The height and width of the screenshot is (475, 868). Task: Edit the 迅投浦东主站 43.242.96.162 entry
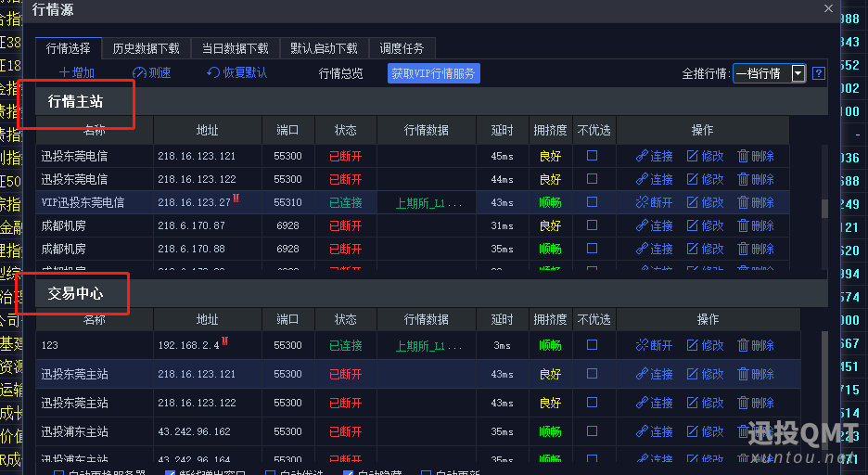705,431
